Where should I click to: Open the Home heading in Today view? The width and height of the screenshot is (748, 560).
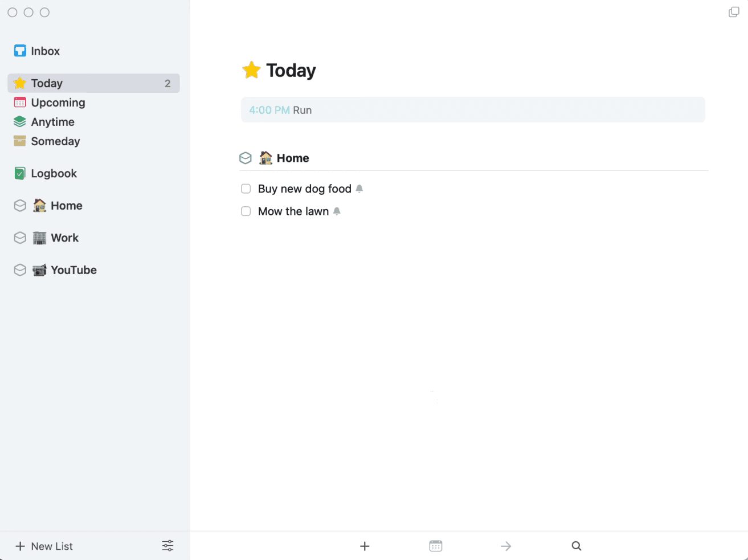[292, 158]
